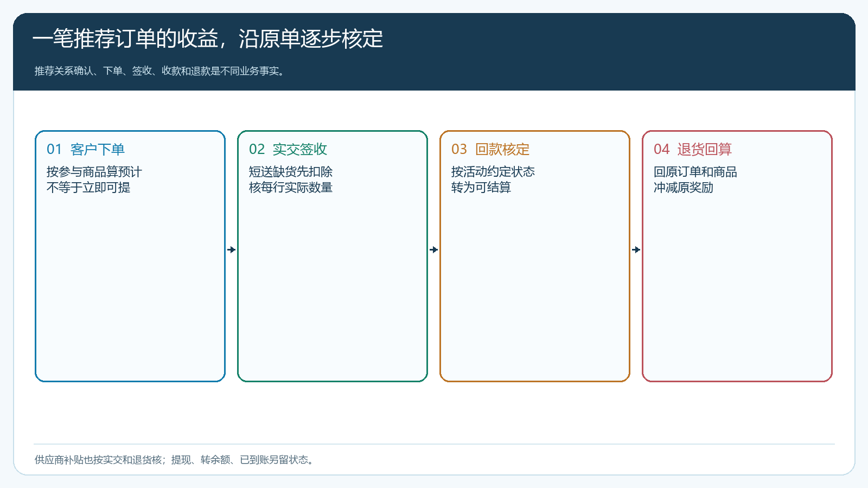This screenshot has width=868, height=488.
Task: Select the line 短送缺货先扣除
Action: [291, 172]
